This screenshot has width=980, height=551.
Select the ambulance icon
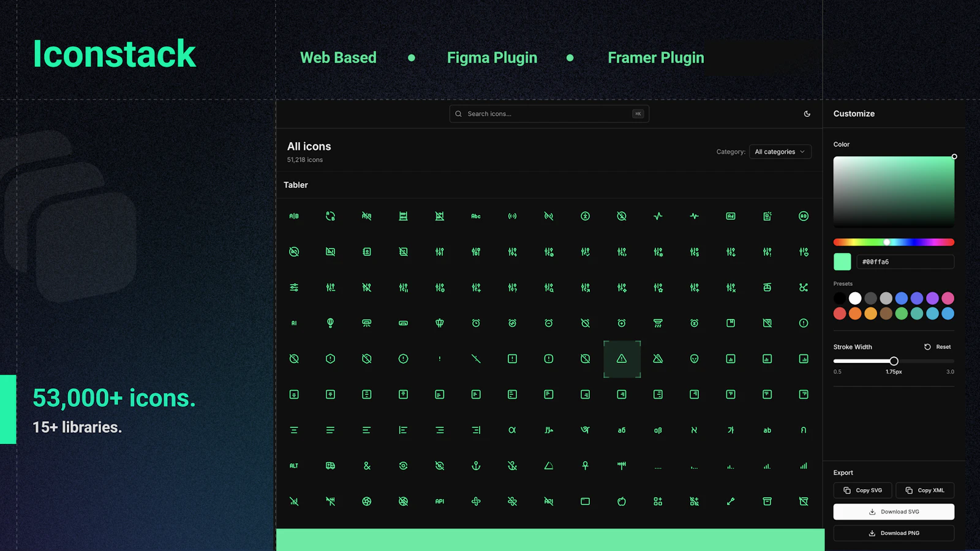click(330, 466)
